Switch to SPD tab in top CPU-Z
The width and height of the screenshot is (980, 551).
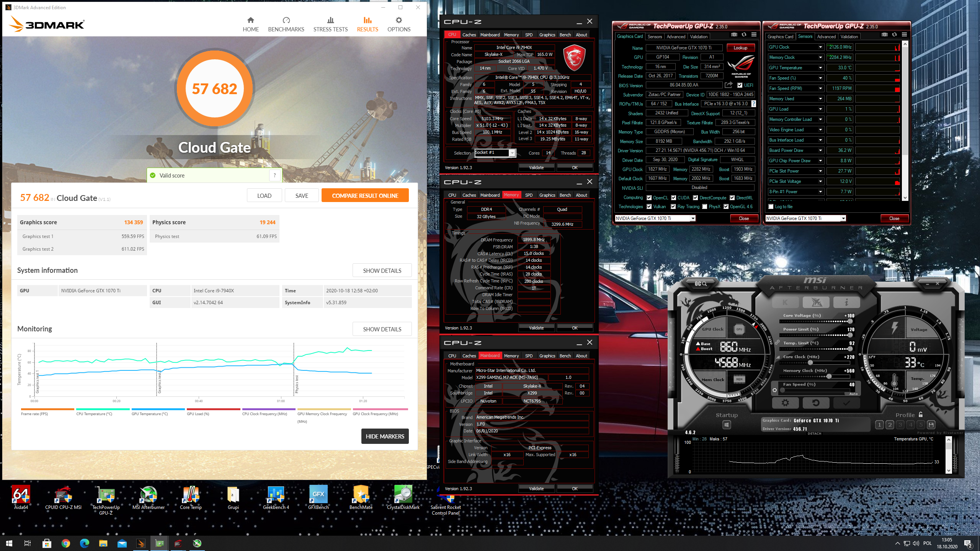(529, 35)
